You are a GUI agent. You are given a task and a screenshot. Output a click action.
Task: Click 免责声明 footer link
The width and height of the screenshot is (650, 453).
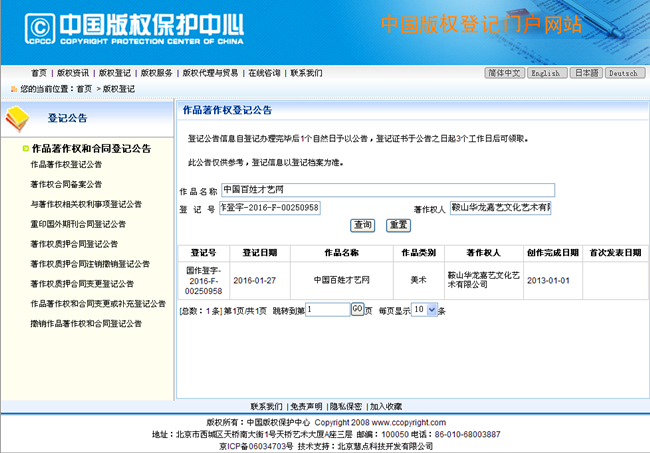coord(306,407)
